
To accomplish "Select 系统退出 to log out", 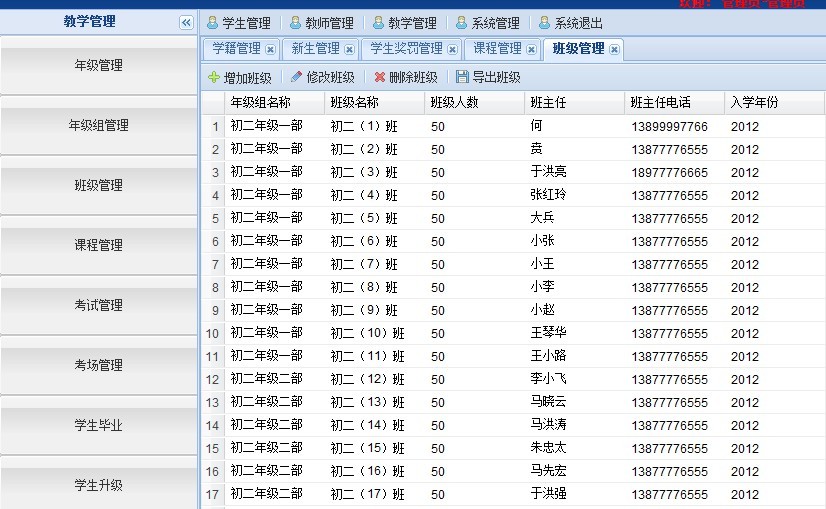I will tap(572, 23).
